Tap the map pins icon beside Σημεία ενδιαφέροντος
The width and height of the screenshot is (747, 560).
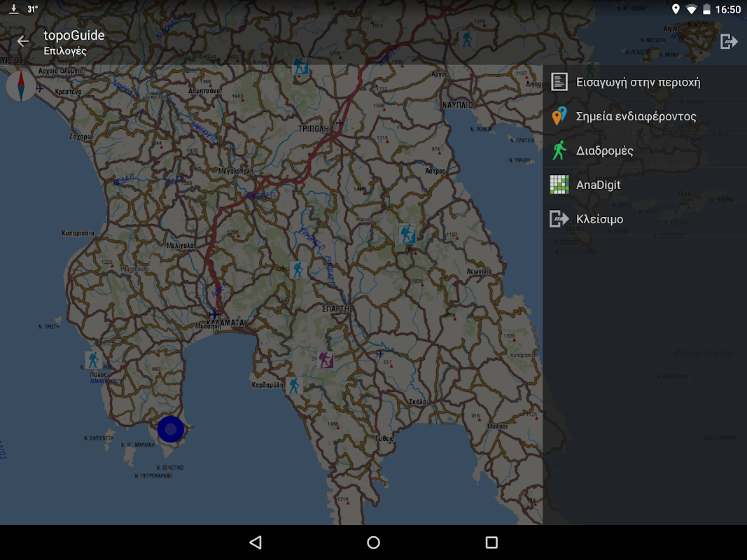coord(559,116)
